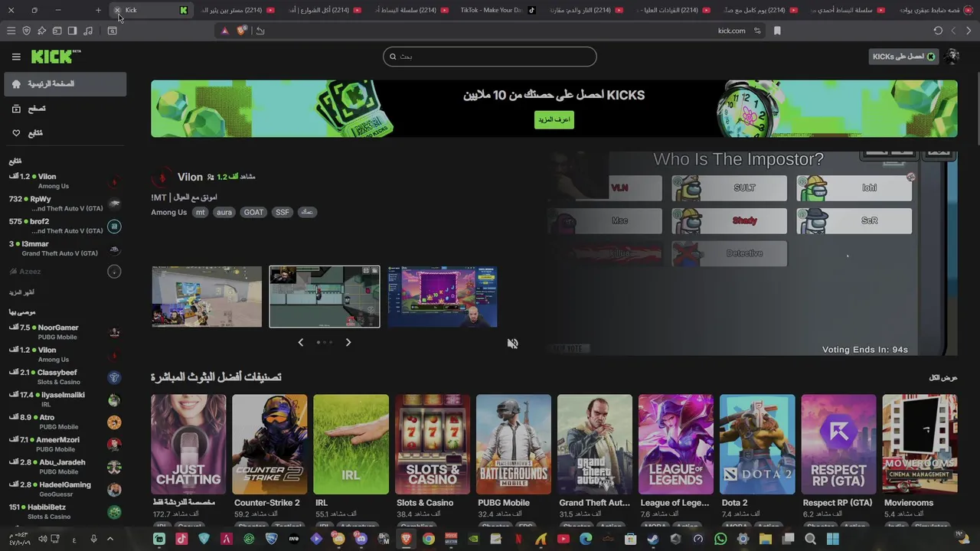This screenshot has height=551, width=980.
Task: Click the kick.com address bar
Action: click(x=490, y=31)
